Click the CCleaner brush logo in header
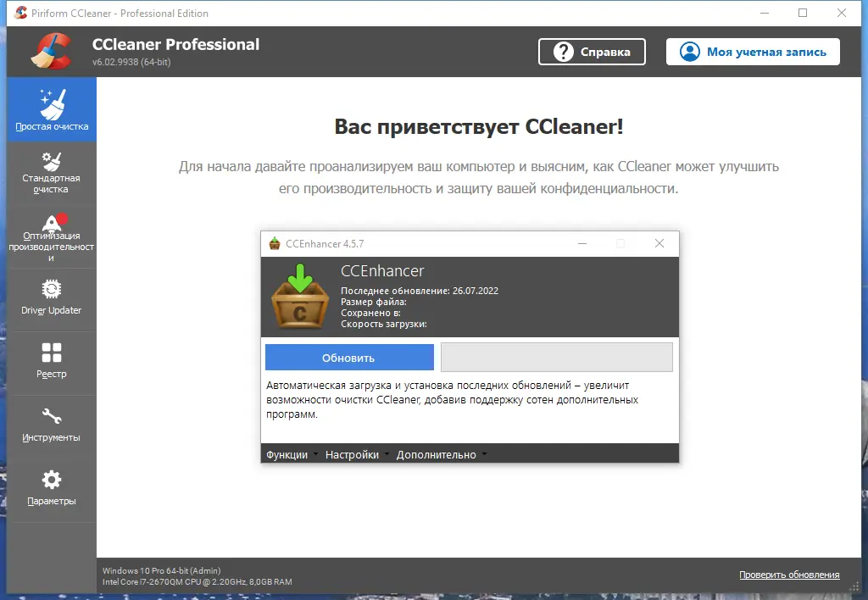Image resolution: width=868 pixels, height=600 pixels. [x=49, y=51]
